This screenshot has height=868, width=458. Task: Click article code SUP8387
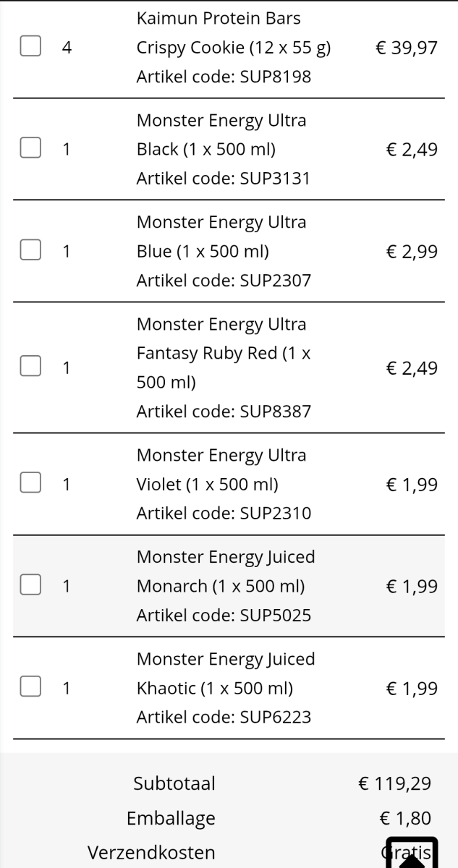point(224,412)
